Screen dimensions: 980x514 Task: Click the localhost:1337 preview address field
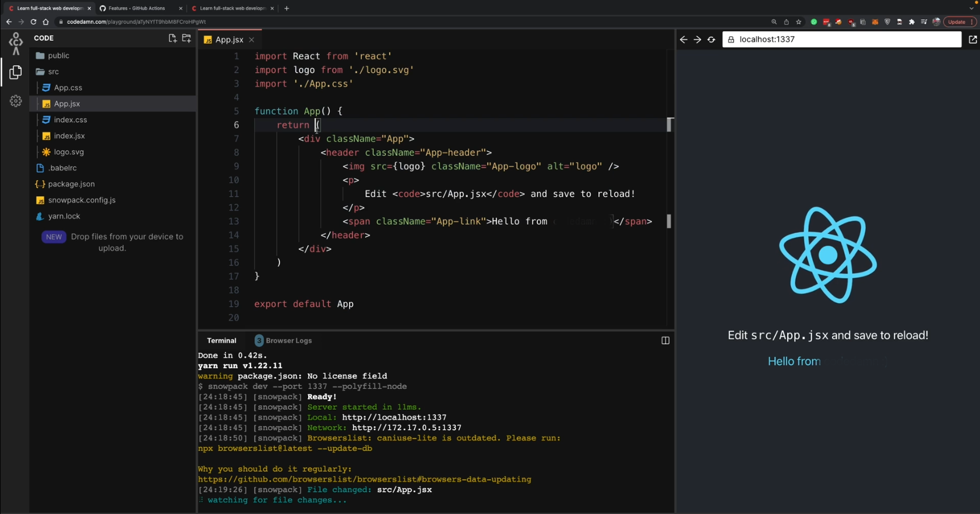[x=842, y=40]
